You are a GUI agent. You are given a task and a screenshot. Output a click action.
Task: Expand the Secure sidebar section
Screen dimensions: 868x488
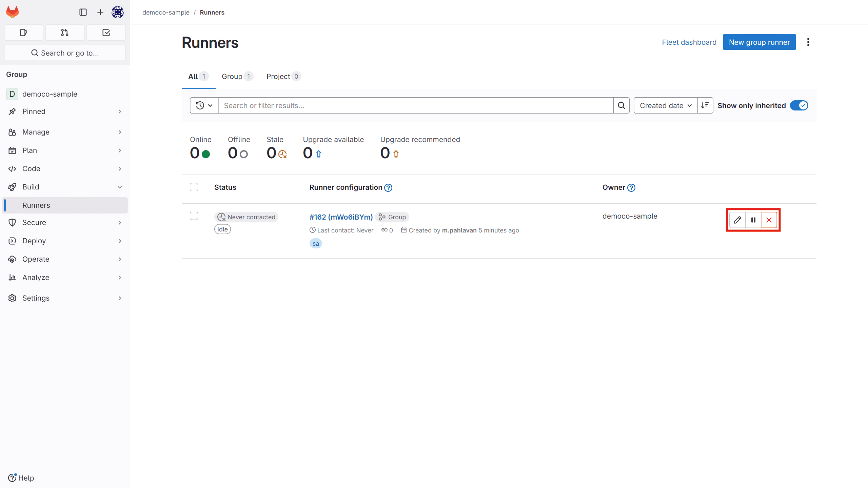point(65,223)
